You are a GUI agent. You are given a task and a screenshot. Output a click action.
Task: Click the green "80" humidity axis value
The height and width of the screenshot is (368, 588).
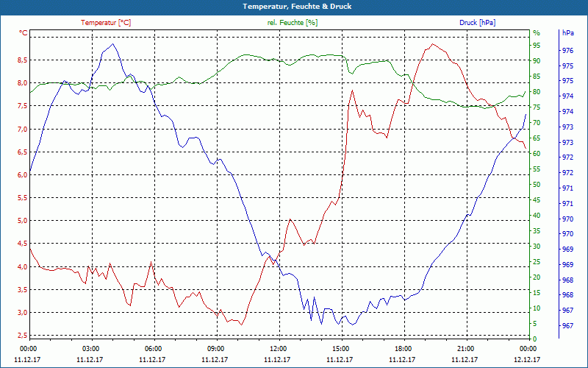tap(537, 92)
